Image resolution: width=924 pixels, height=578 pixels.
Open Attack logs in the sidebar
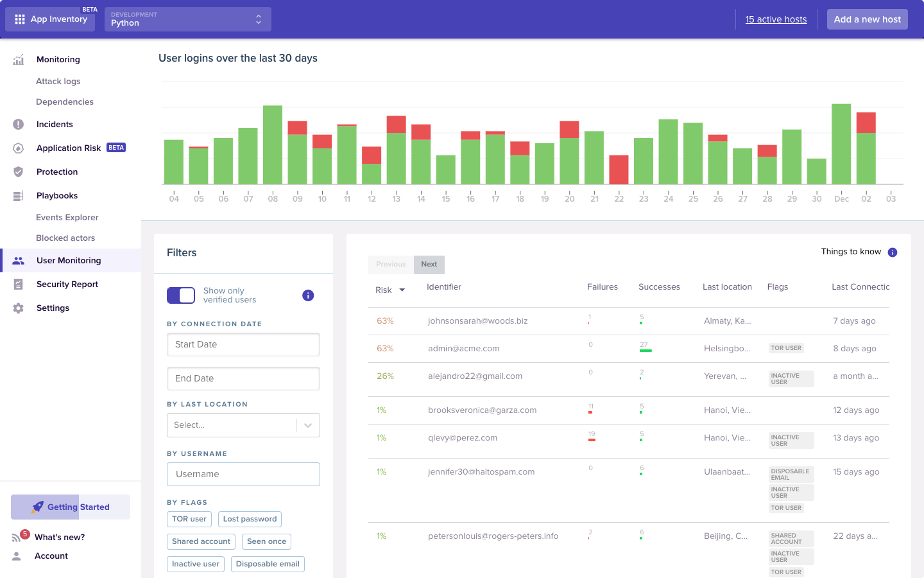pyautogui.click(x=58, y=82)
